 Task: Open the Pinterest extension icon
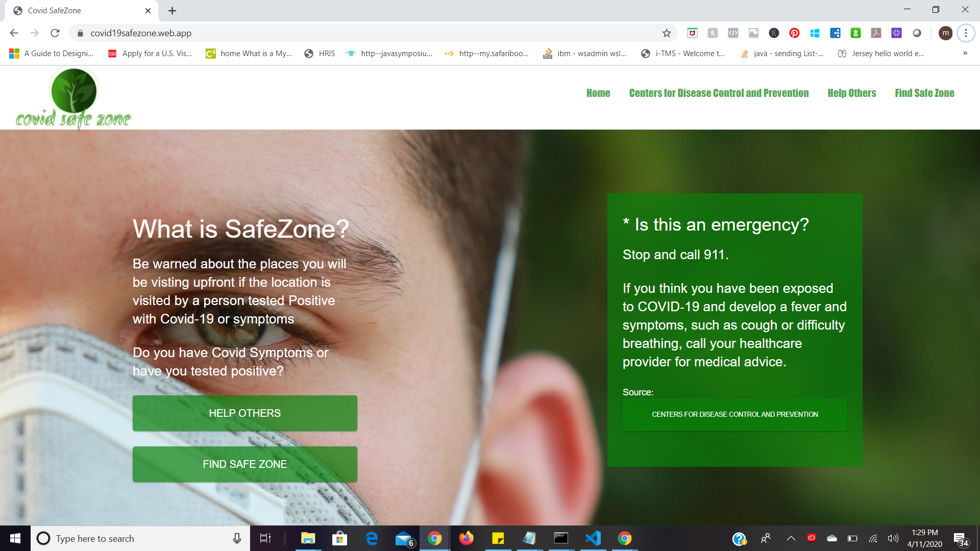pyautogui.click(x=794, y=33)
